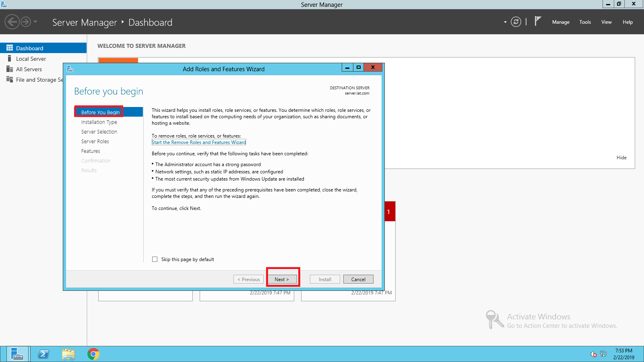
Task: Expand the dropdown arrow beside Refresh
Action: (505, 22)
